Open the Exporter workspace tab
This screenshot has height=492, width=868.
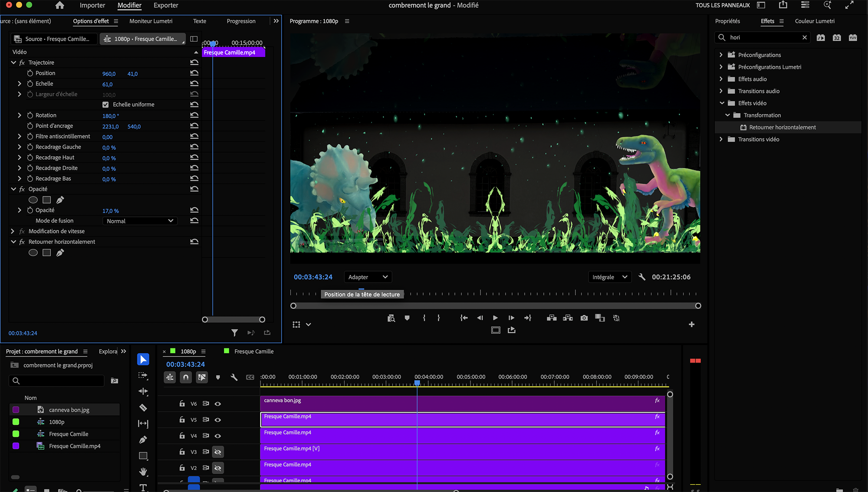coord(166,5)
